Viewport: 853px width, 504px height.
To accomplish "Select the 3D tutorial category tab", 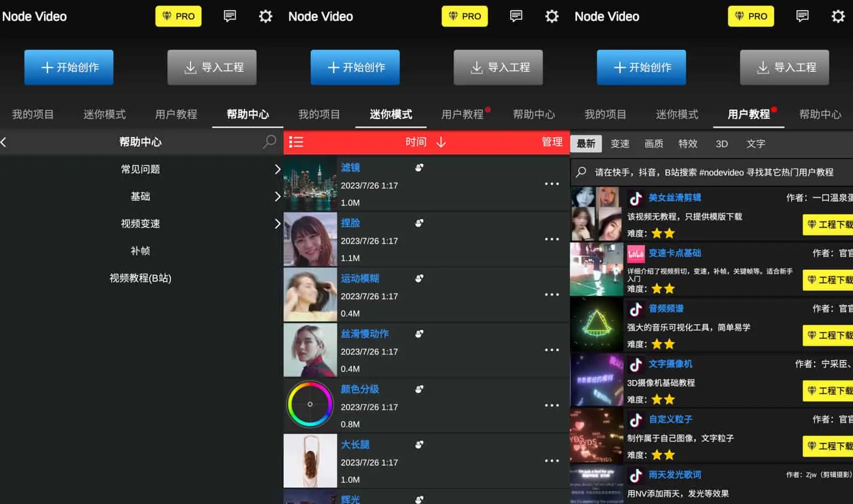I will pos(721,144).
